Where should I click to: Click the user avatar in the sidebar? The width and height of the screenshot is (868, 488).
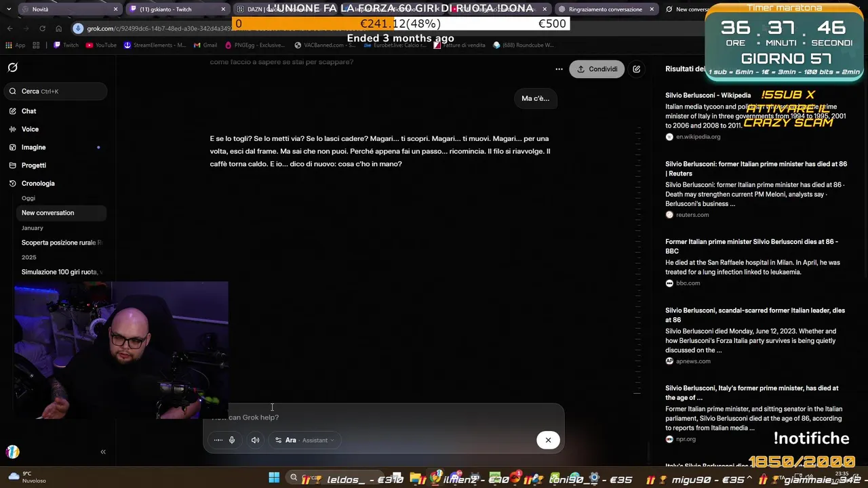coord(13,451)
